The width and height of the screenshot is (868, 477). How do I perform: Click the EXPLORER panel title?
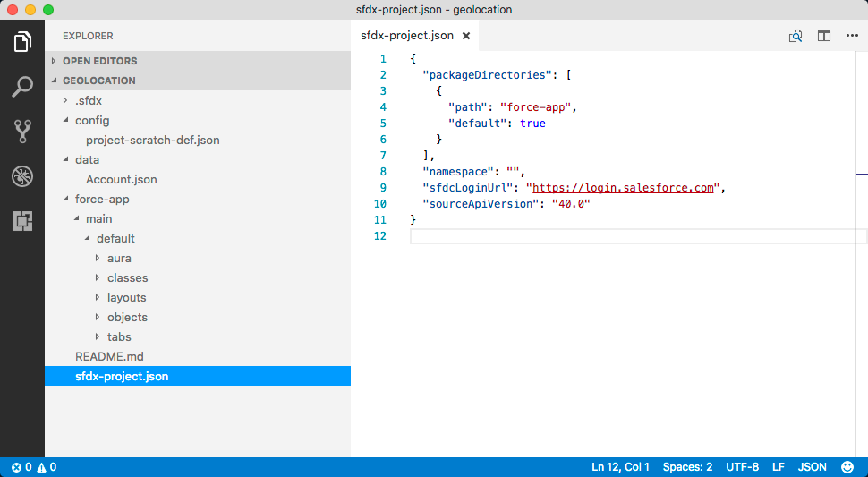click(88, 36)
